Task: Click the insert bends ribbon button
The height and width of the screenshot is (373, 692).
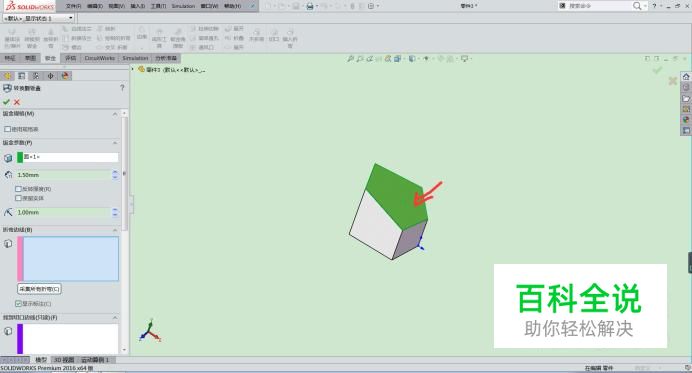Action: coord(290,38)
